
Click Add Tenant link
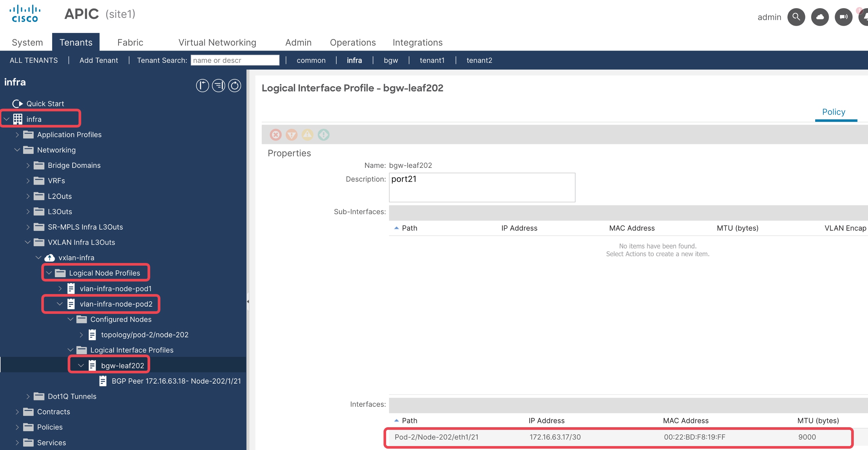point(99,60)
